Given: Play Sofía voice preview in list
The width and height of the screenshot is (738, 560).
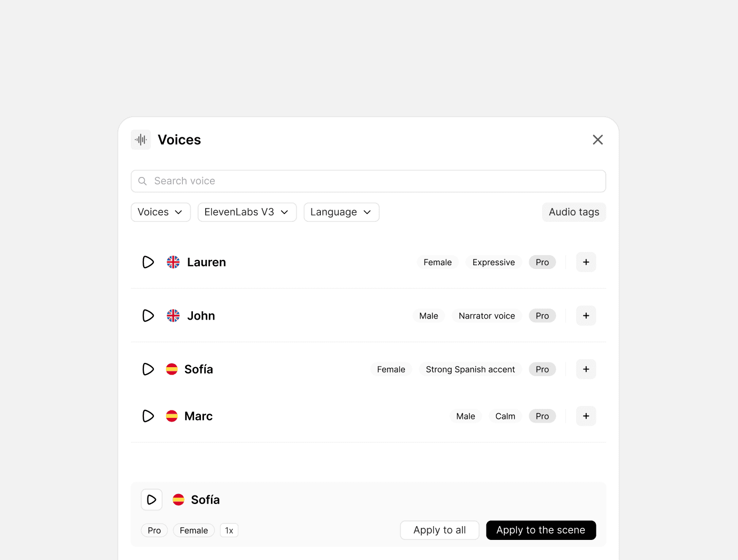Looking at the screenshot, I should [x=148, y=369].
